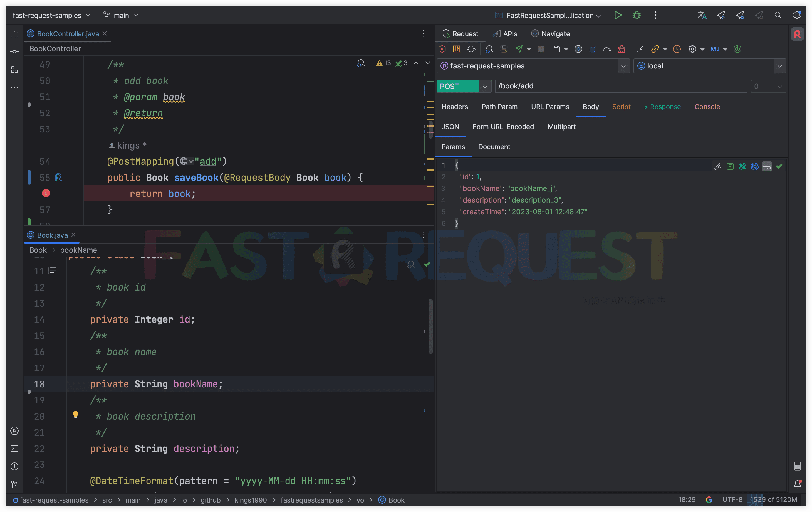Click the magic wand icon in JSON editor
Image resolution: width=812 pixels, height=512 pixels.
[x=717, y=166]
